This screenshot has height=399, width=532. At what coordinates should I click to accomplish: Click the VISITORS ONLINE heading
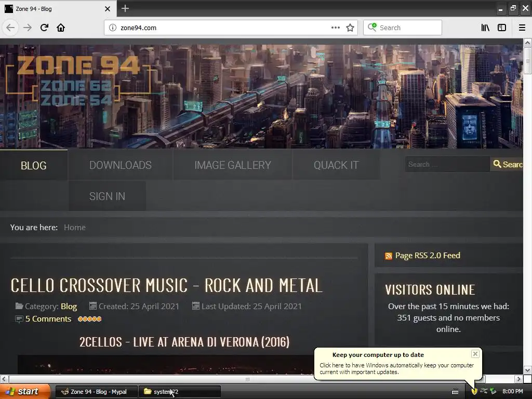click(x=430, y=290)
